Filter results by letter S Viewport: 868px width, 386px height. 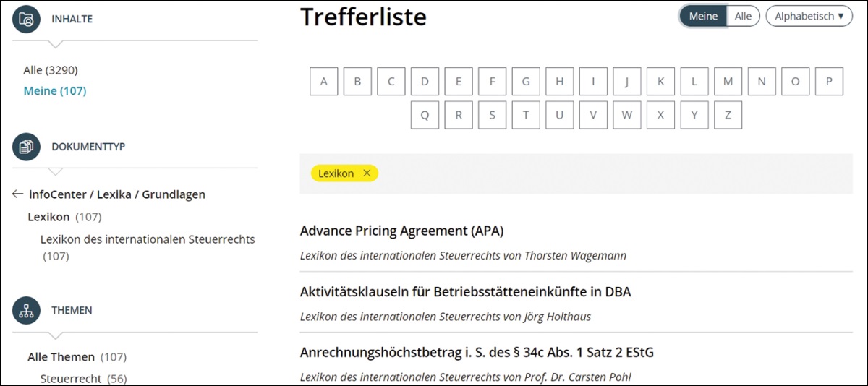coord(492,115)
